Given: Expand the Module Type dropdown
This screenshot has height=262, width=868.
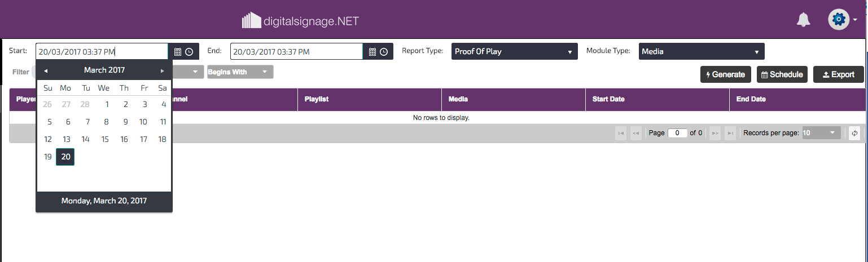Looking at the screenshot, I should 701,52.
